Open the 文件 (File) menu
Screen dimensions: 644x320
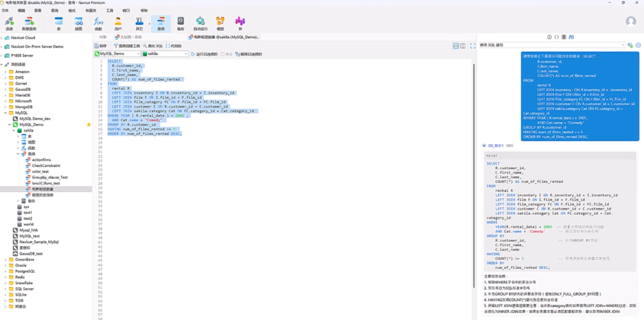pos(5,10)
